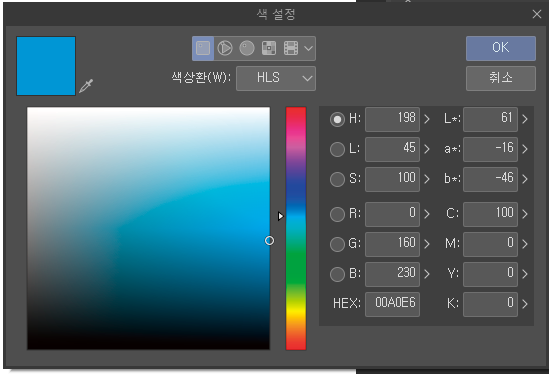Select the color set film-strip icon
This screenshot has width=549, height=374.
click(x=291, y=48)
